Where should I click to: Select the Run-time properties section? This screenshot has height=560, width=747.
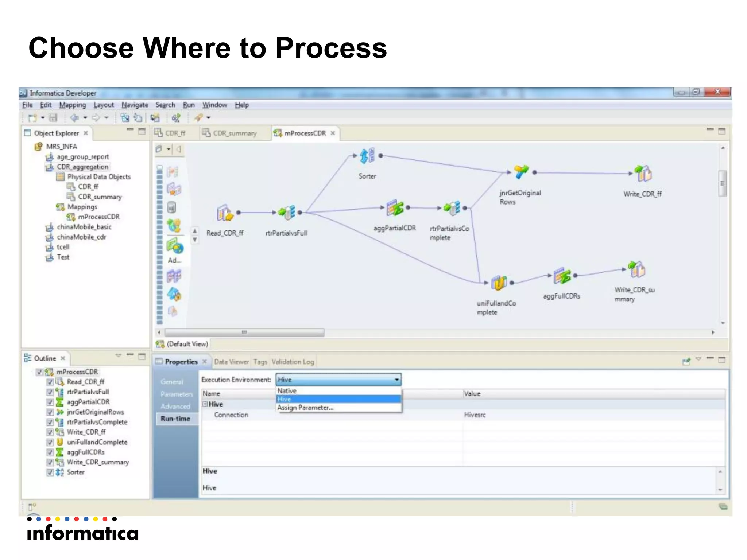pyautogui.click(x=175, y=419)
